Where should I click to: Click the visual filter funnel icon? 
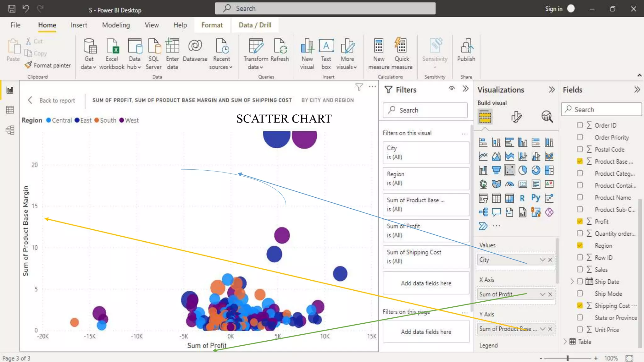click(x=359, y=87)
